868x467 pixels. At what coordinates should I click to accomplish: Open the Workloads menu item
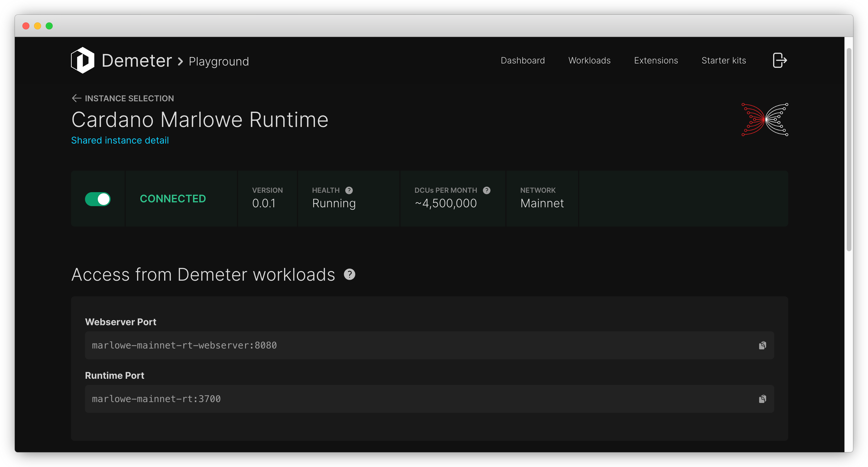pos(589,60)
